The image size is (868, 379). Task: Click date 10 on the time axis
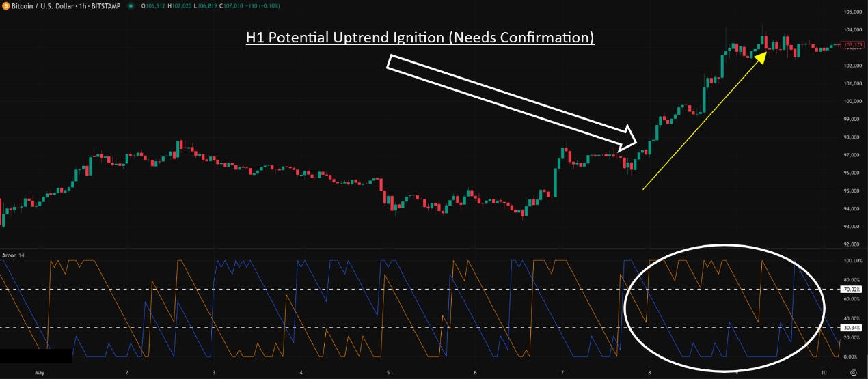click(x=824, y=373)
